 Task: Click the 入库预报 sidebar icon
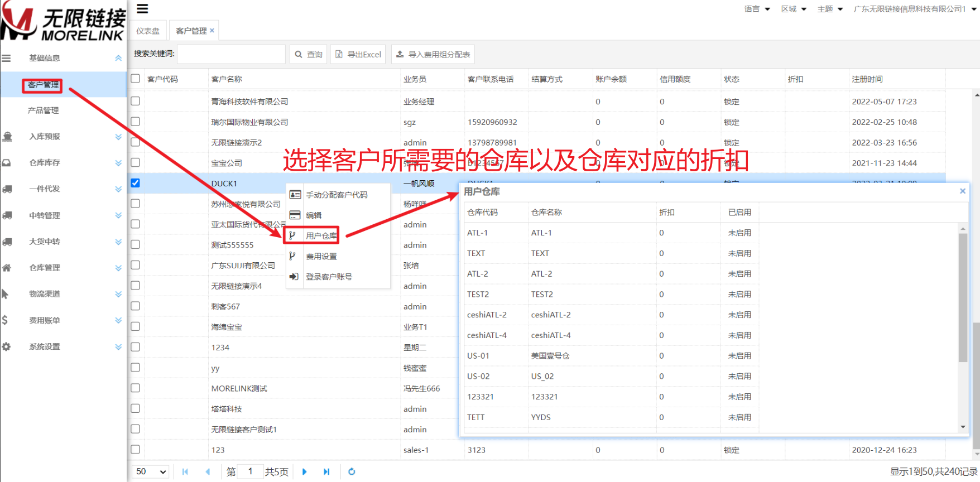(x=7, y=137)
